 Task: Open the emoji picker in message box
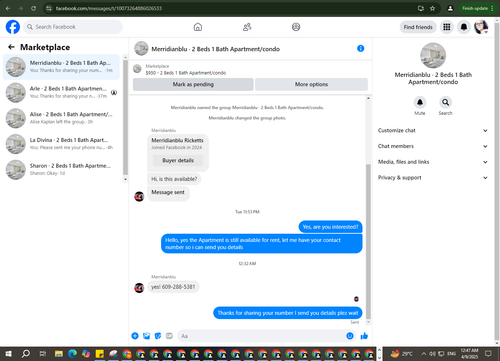(350, 336)
